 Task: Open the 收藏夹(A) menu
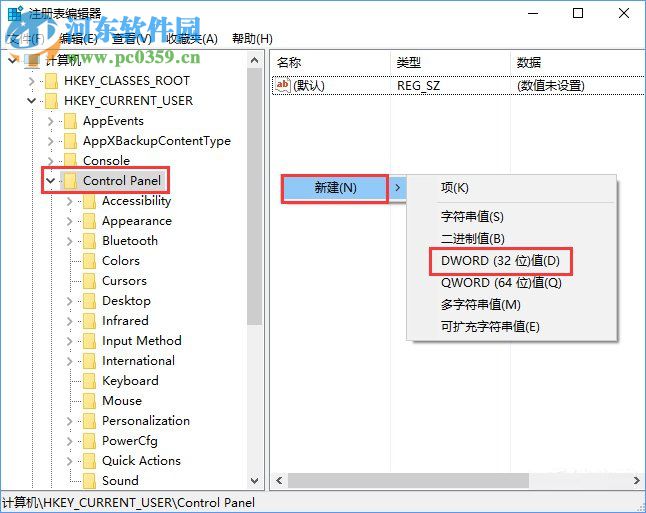pos(192,39)
